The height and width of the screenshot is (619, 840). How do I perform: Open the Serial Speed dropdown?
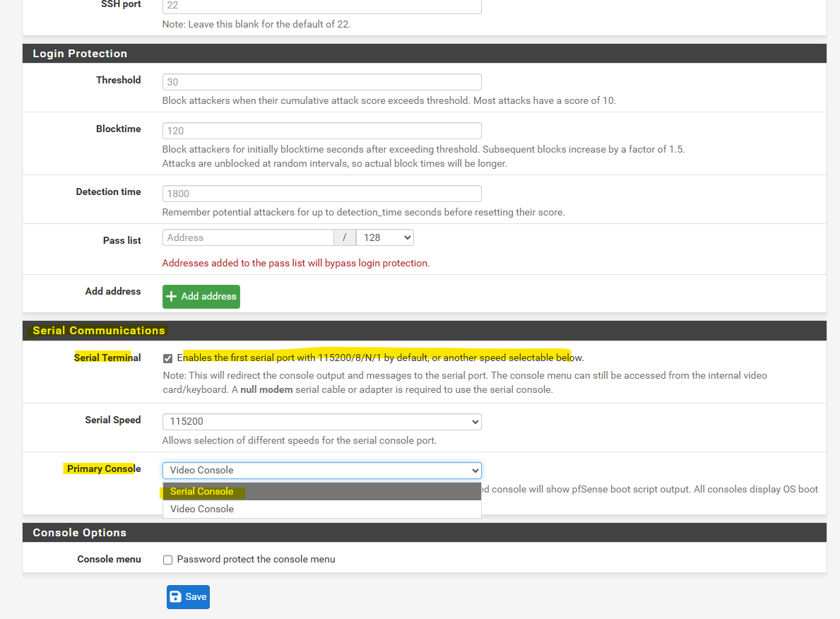322,422
